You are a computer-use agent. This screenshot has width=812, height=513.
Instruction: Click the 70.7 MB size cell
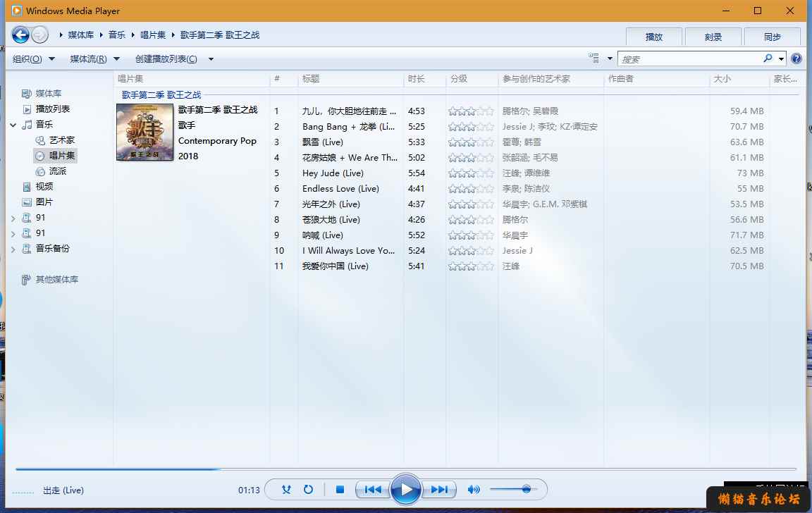(x=746, y=126)
